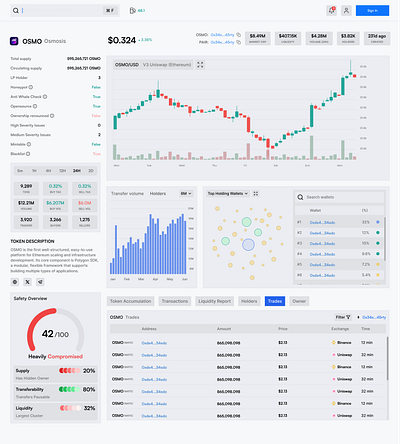This screenshot has height=444, width=400.
Task: Click the $12.21M volume stat tile
Action: 26,205
